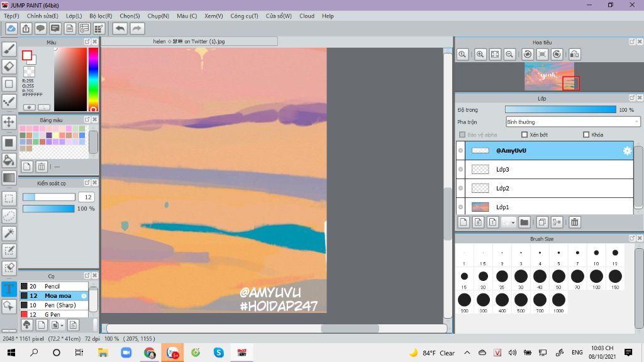Choose brush size 50 preset
644x362 pixels.
(x=558, y=278)
